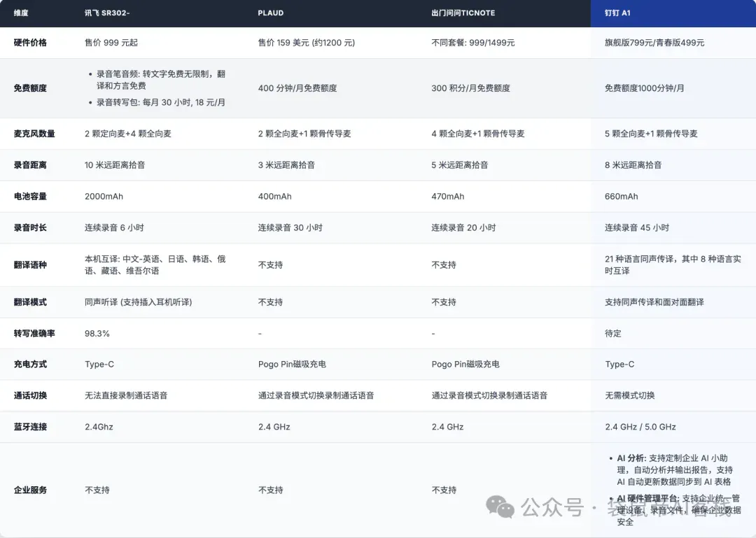This screenshot has width=756, height=538.
Task: Select cell 300 积分/月免费额度
Action: click(x=470, y=88)
